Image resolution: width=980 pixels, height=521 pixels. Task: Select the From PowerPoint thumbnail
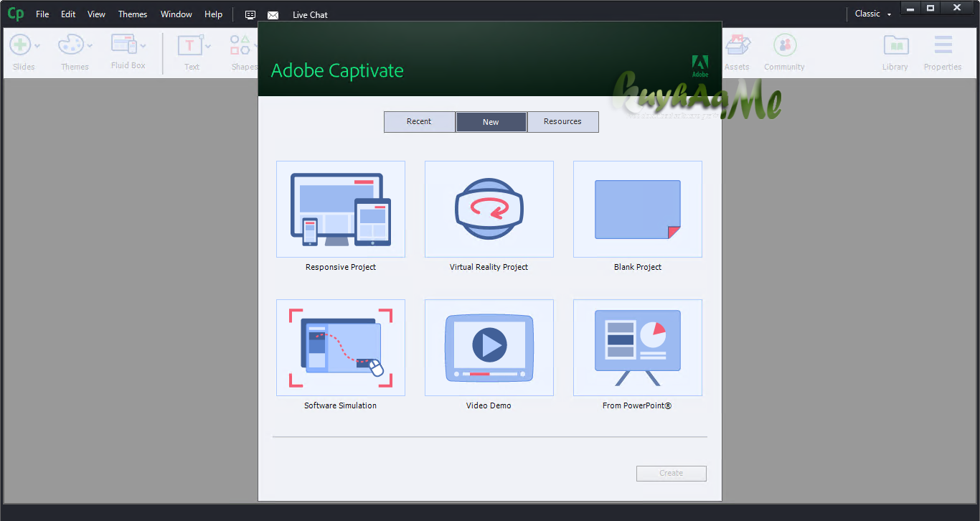pyautogui.click(x=638, y=347)
